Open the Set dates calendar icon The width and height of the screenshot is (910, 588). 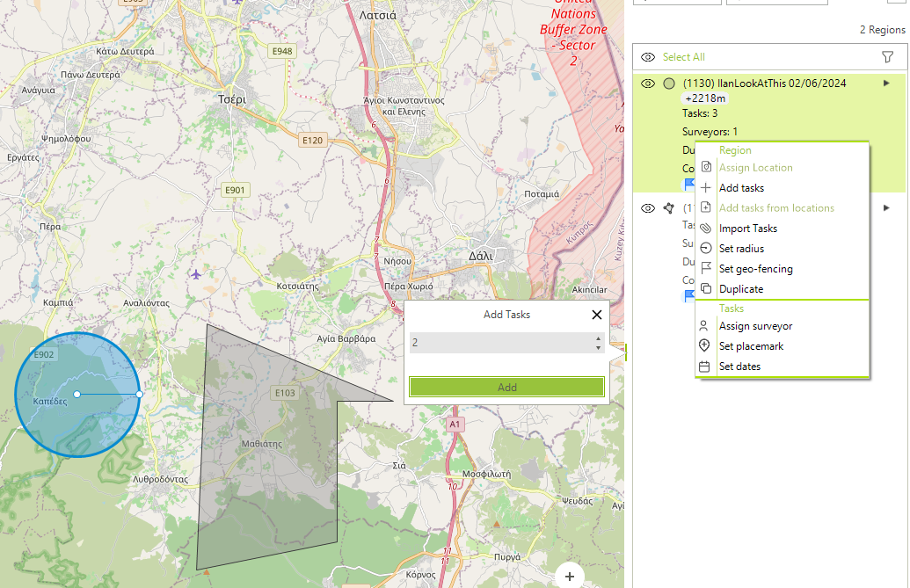[704, 367]
